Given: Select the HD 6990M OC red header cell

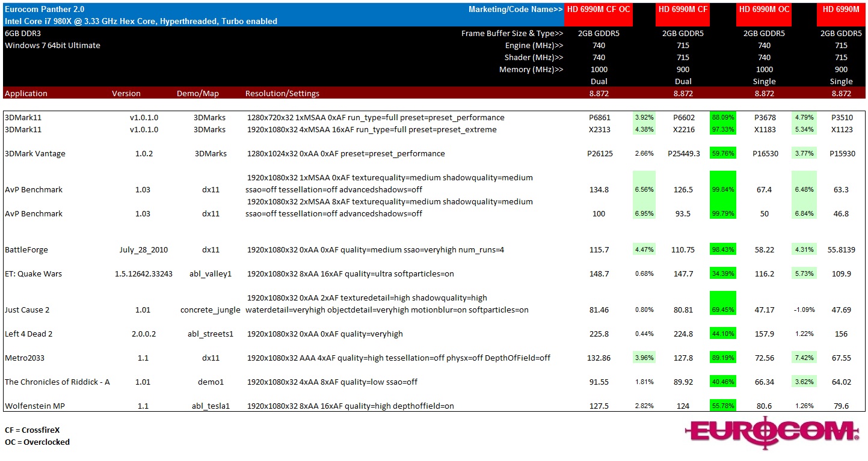Looking at the screenshot, I should pyautogui.click(x=764, y=9).
